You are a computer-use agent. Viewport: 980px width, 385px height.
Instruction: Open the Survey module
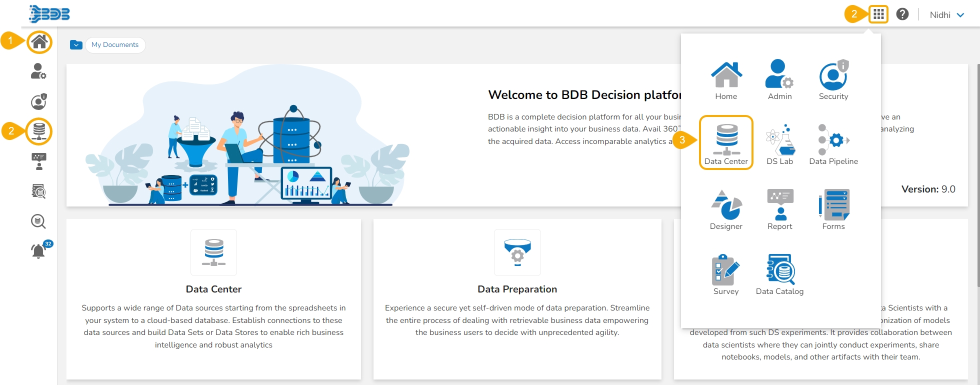click(x=726, y=274)
